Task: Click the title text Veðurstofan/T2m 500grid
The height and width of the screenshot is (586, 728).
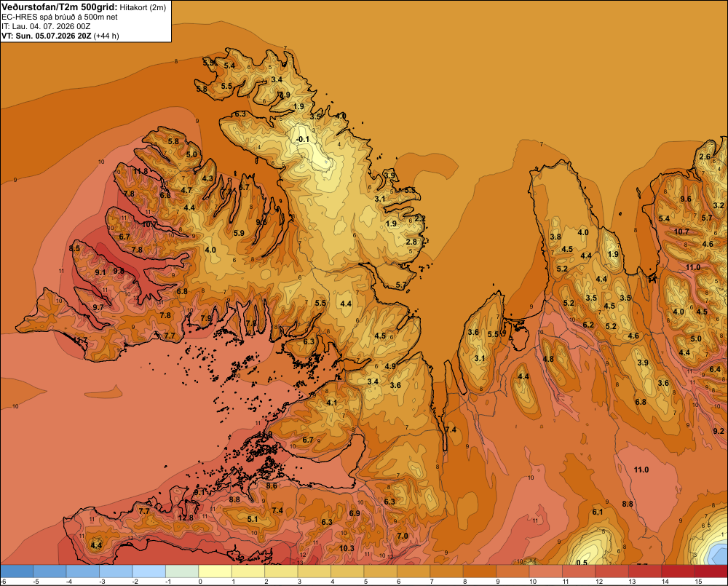Action: click(x=59, y=7)
